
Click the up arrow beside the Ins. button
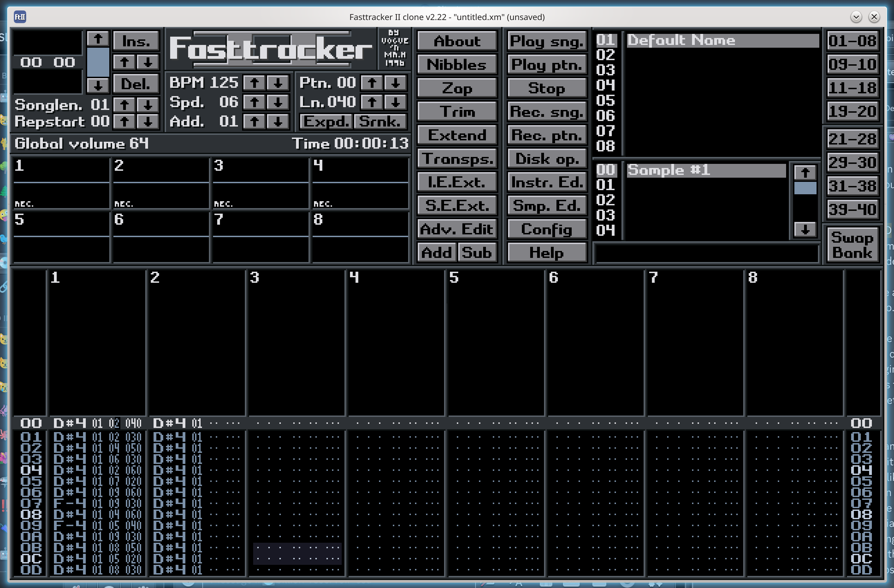click(125, 62)
